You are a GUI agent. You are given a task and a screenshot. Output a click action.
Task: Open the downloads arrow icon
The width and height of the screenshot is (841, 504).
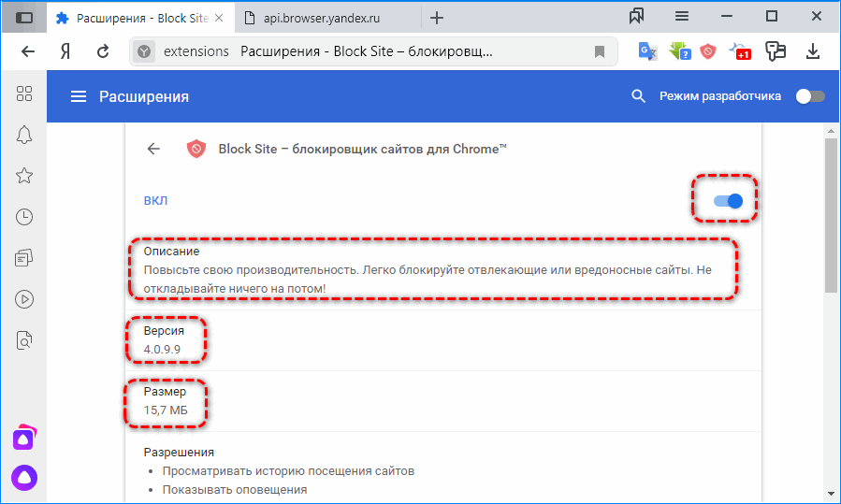point(813,51)
